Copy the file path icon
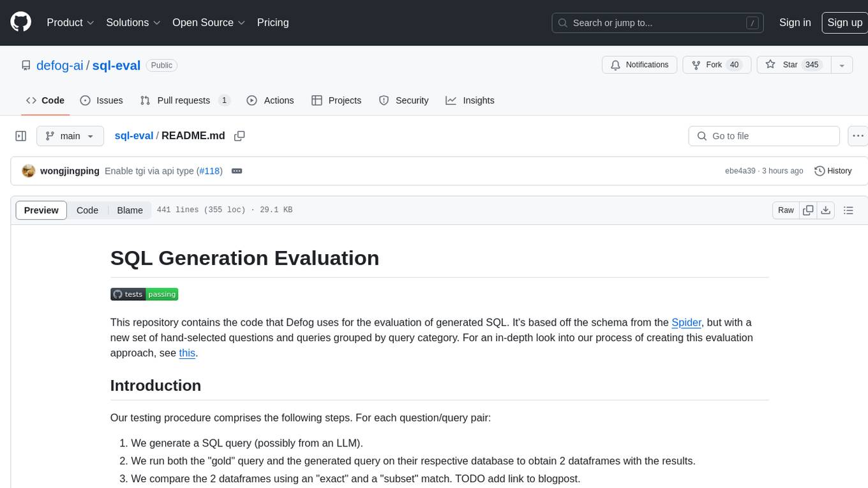The height and width of the screenshot is (488, 868). click(239, 136)
